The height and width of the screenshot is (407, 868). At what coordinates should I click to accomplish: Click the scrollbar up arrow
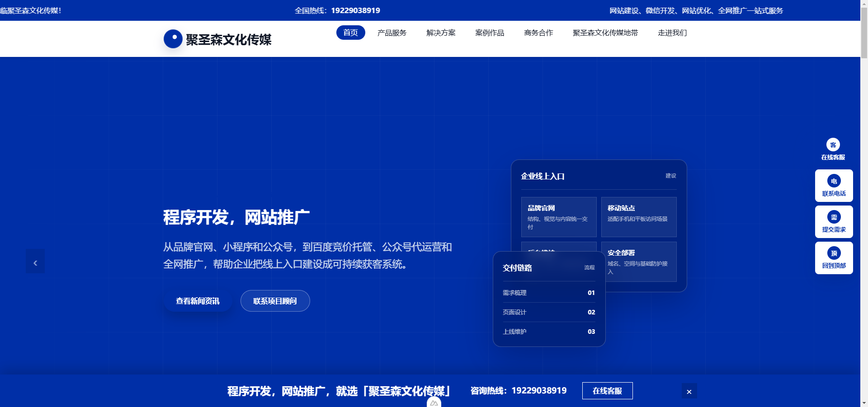pyautogui.click(x=864, y=4)
